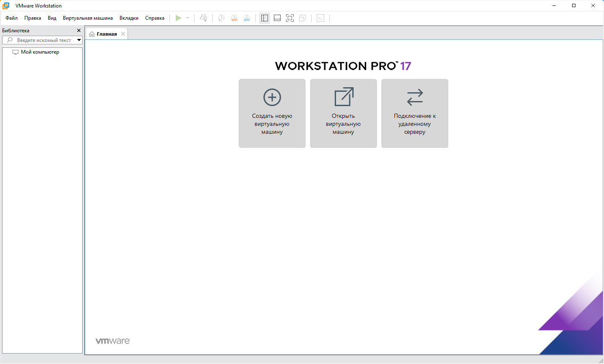Create a new virtual machine

tap(272, 113)
